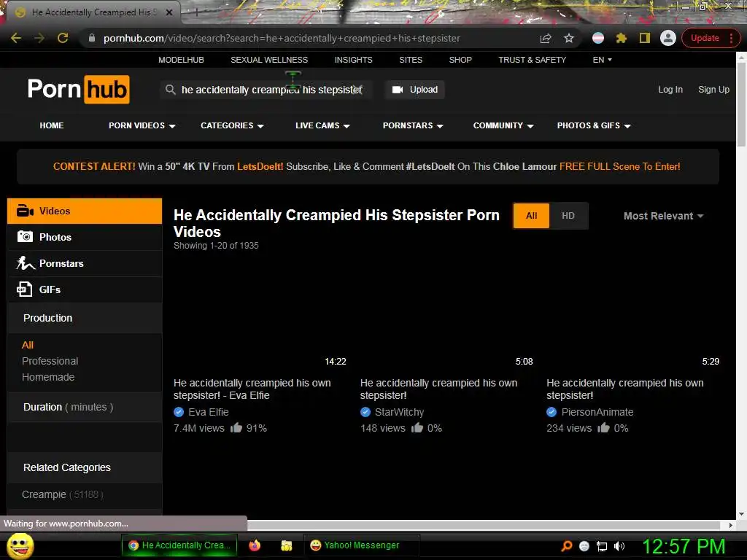747x560 pixels.
Task: Expand the Production filter section
Action: pyautogui.click(x=85, y=318)
